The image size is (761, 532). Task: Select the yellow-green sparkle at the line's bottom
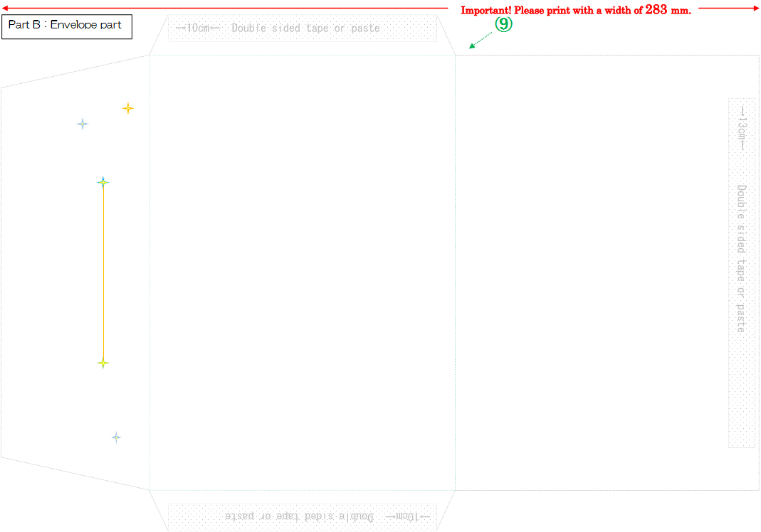coord(103,363)
